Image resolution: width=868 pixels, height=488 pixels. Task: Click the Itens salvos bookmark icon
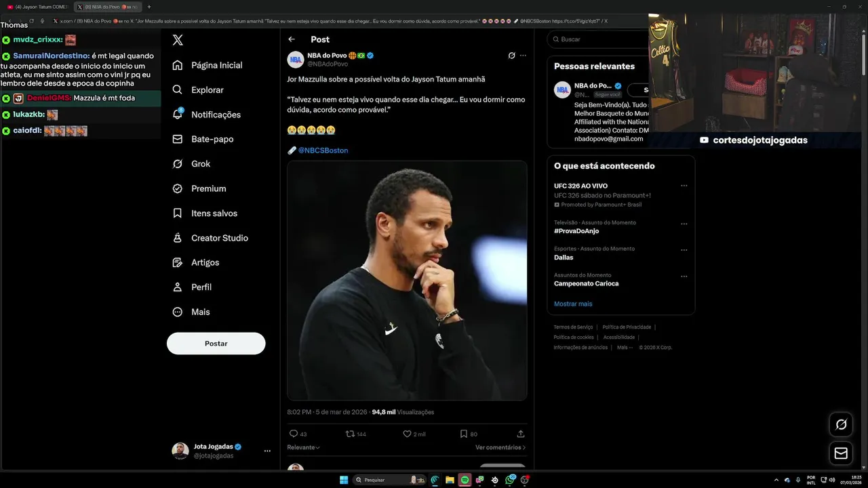tap(178, 213)
